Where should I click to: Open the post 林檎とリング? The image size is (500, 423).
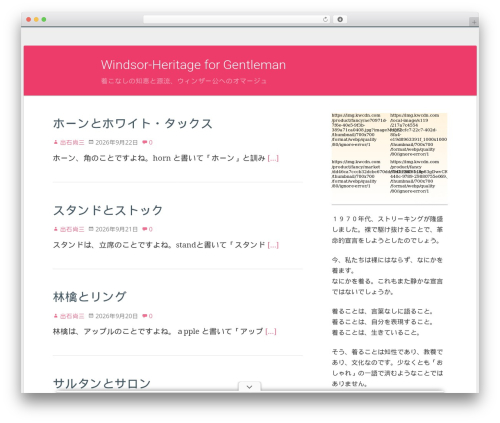click(x=90, y=297)
